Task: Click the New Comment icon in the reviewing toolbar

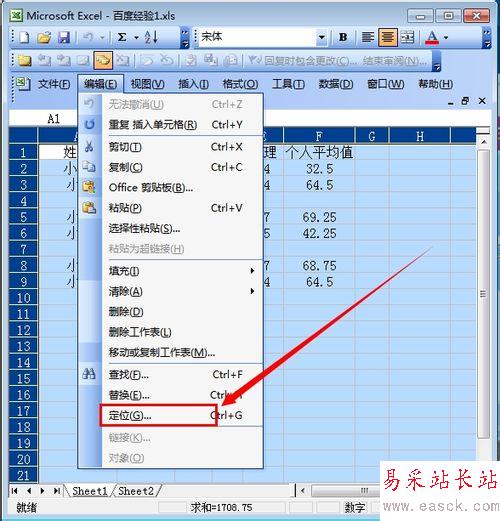Action: tap(24, 60)
